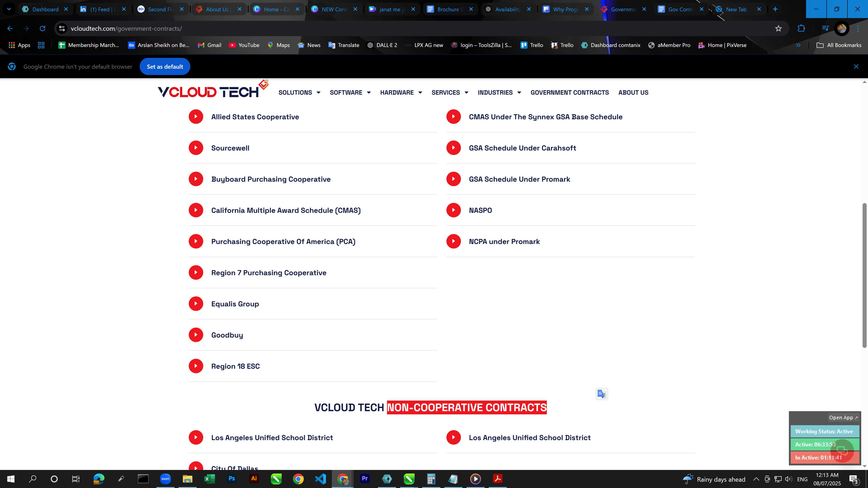The image size is (868, 488).
Task: Open the YouTube bookmark
Action: coord(244,45)
